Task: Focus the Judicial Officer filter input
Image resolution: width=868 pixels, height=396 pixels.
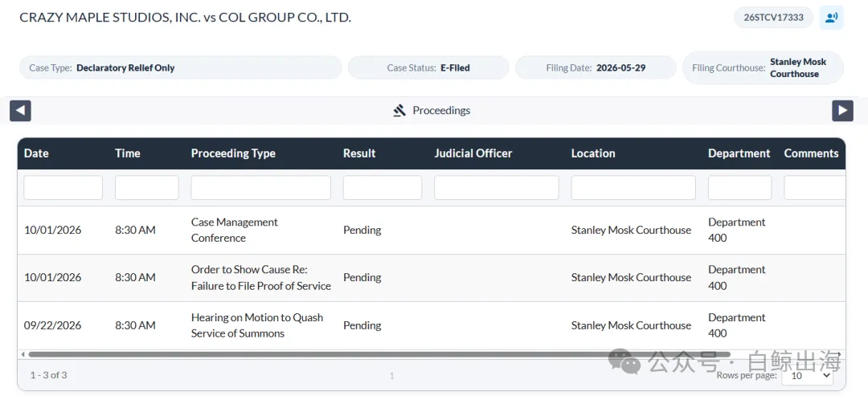Action: [x=497, y=187]
